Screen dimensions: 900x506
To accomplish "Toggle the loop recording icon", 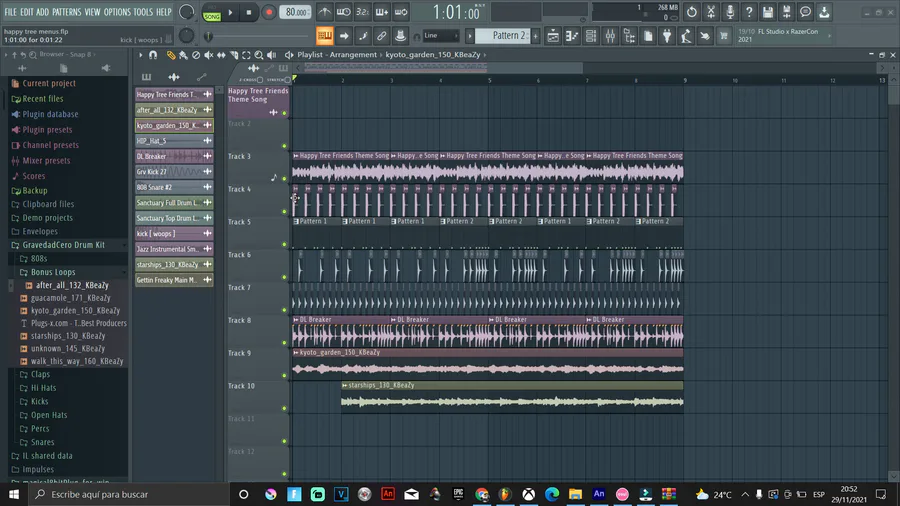I will [x=401, y=12].
